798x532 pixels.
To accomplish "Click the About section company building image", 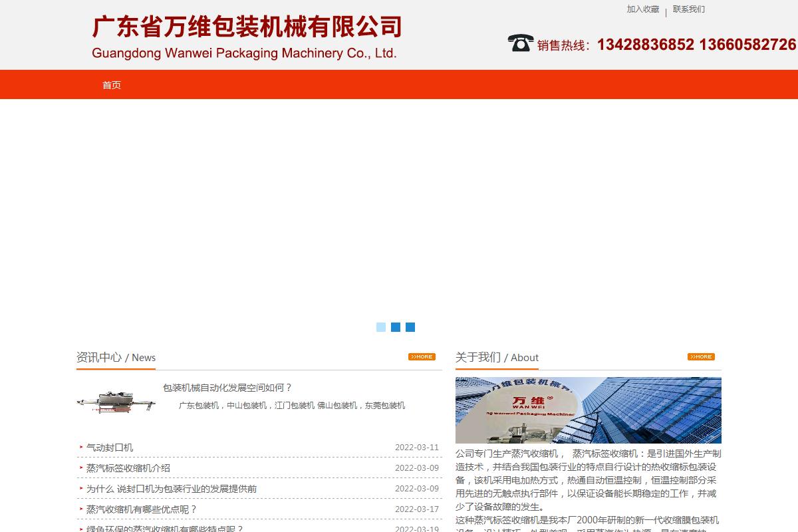I will (x=589, y=410).
